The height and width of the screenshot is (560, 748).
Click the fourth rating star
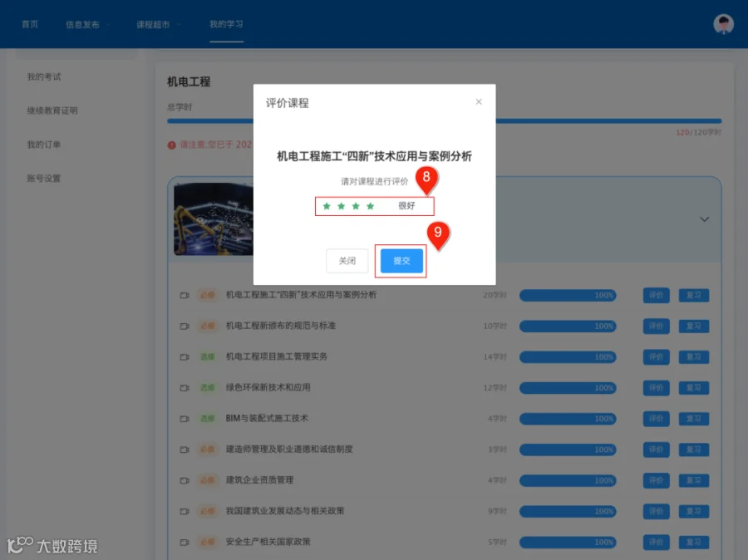(x=370, y=206)
